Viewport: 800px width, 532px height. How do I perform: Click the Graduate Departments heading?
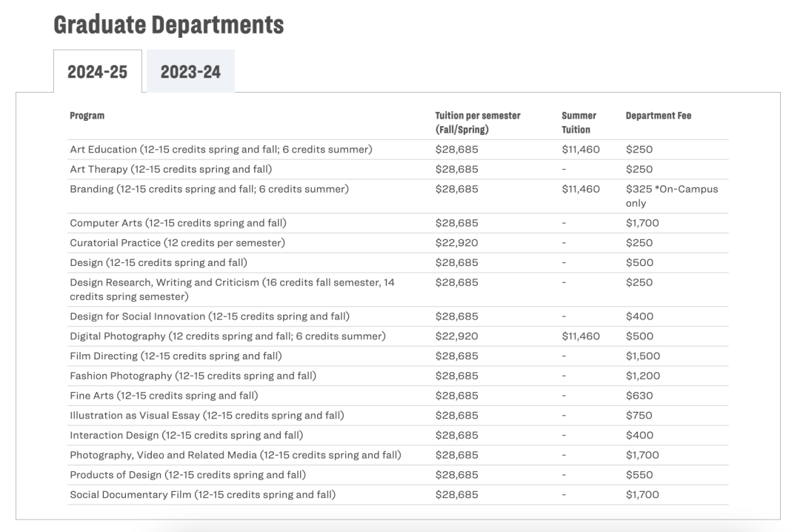pos(169,24)
